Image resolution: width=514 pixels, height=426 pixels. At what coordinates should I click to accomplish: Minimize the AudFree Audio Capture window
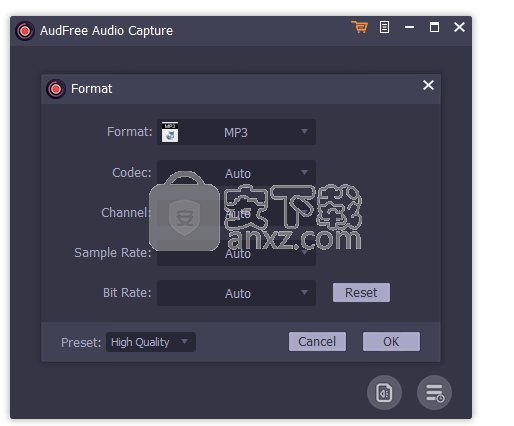click(x=409, y=27)
